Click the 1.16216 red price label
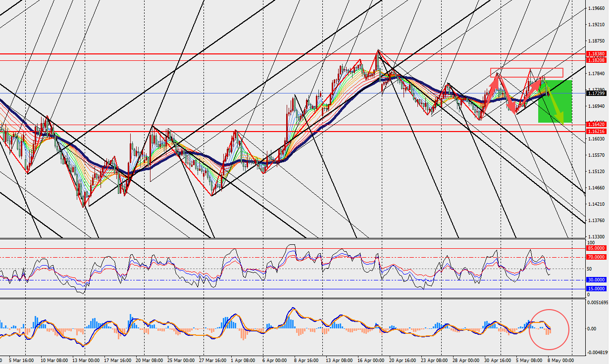 point(596,132)
